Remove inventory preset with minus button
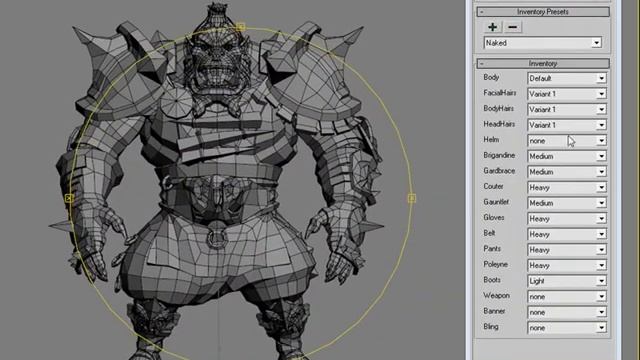This screenshot has width=640, height=360. [x=513, y=27]
